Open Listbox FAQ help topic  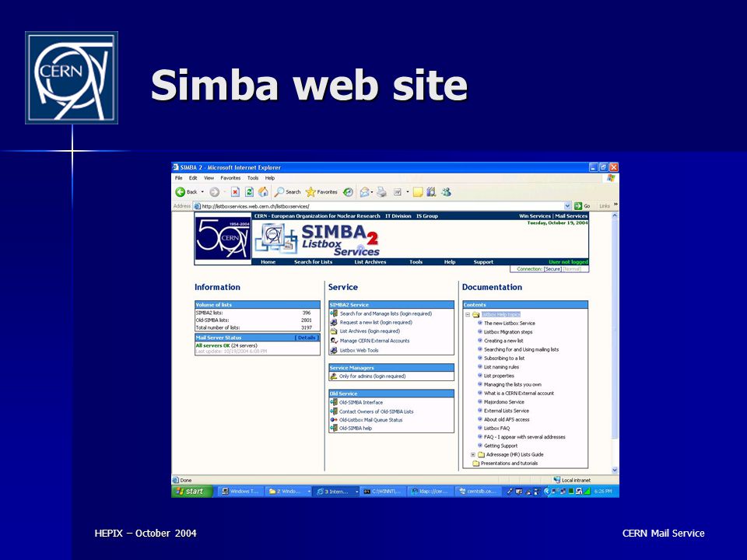click(x=496, y=428)
